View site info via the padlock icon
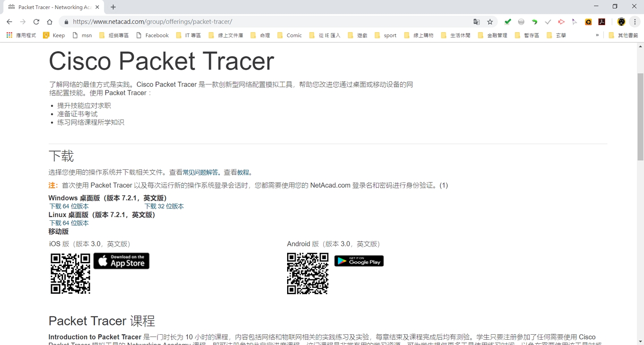Screen dimensions: 644x345 pos(66,21)
